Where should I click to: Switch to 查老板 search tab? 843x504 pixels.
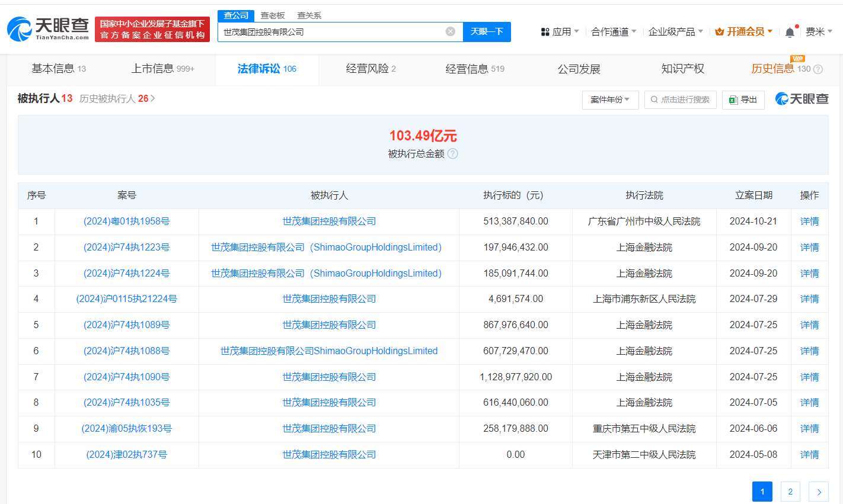click(x=273, y=15)
